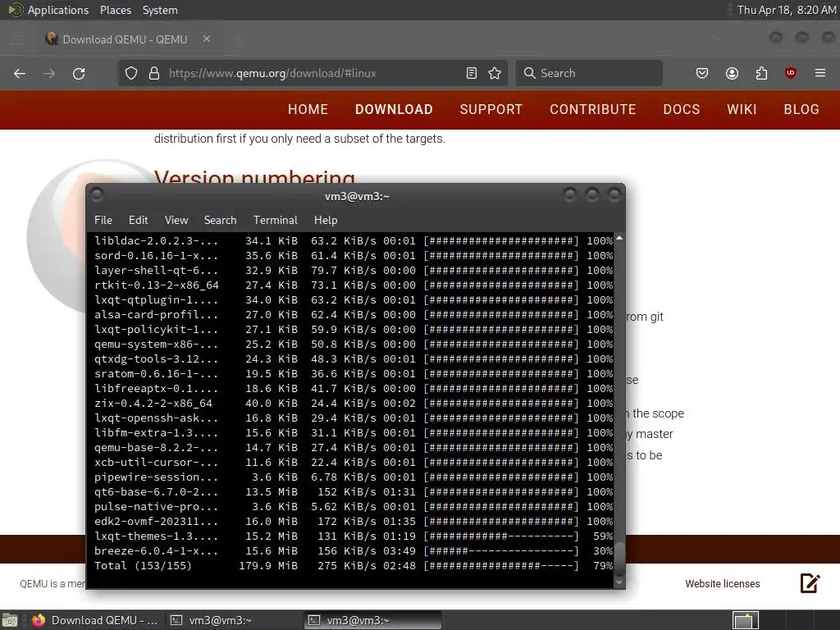
Task: Click the Firefox icon in the taskbar
Action: (38, 620)
